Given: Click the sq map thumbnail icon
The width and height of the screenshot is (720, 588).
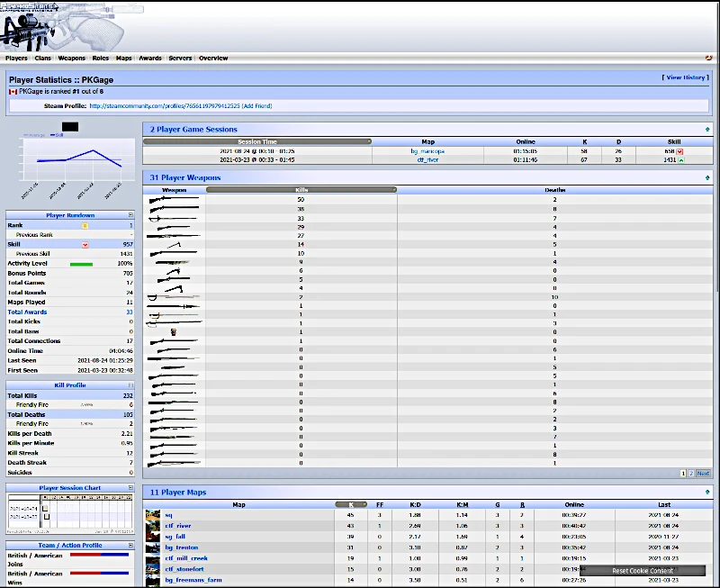Looking at the screenshot, I should click(x=153, y=515).
